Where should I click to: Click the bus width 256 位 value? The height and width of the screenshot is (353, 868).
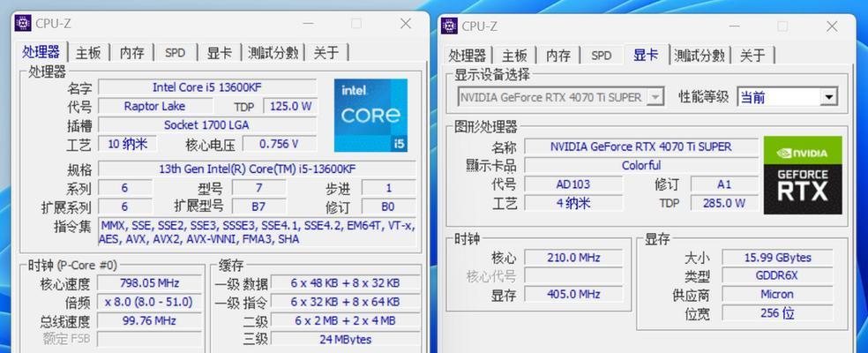point(777,313)
